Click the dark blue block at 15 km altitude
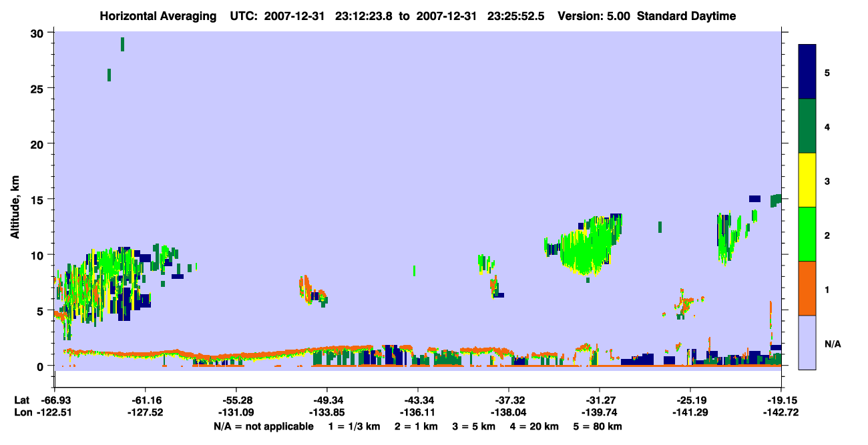Image resolution: width=868 pixels, height=445 pixels. tap(754, 198)
